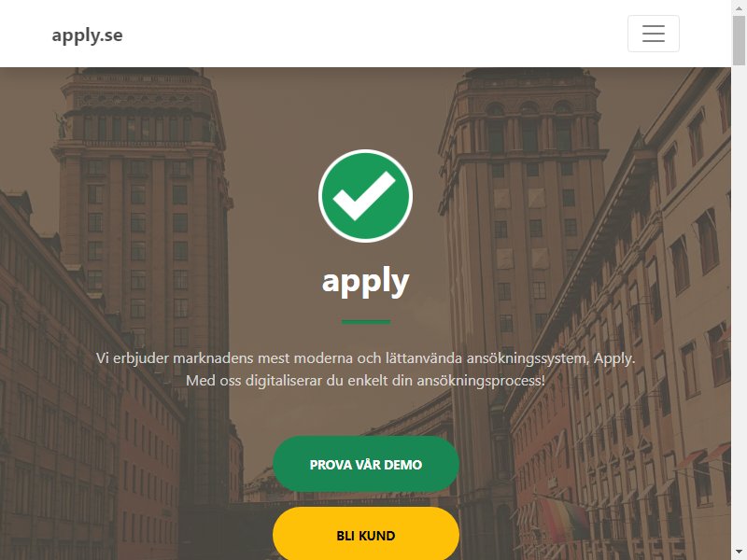Click the apply.se brand link

pos(87,35)
